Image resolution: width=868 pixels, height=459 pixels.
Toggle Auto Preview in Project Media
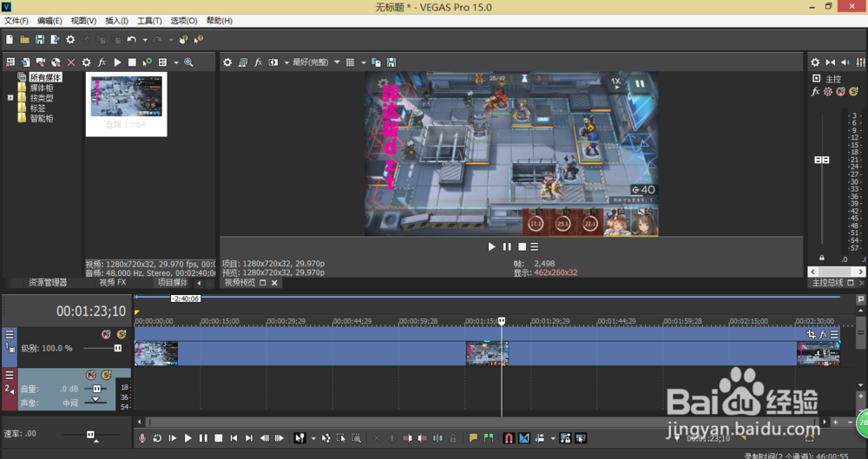148,62
